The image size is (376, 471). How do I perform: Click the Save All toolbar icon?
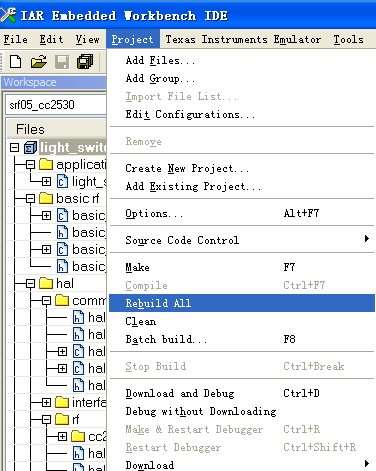pos(85,62)
